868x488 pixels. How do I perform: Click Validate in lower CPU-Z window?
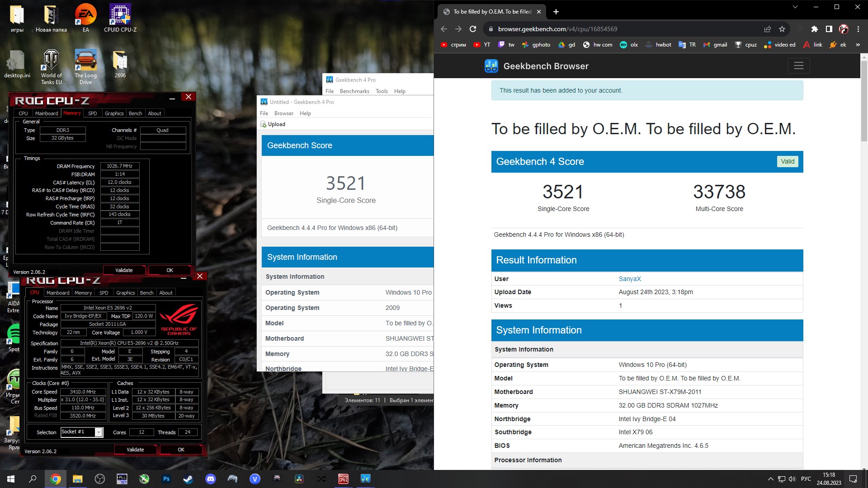tap(135, 450)
